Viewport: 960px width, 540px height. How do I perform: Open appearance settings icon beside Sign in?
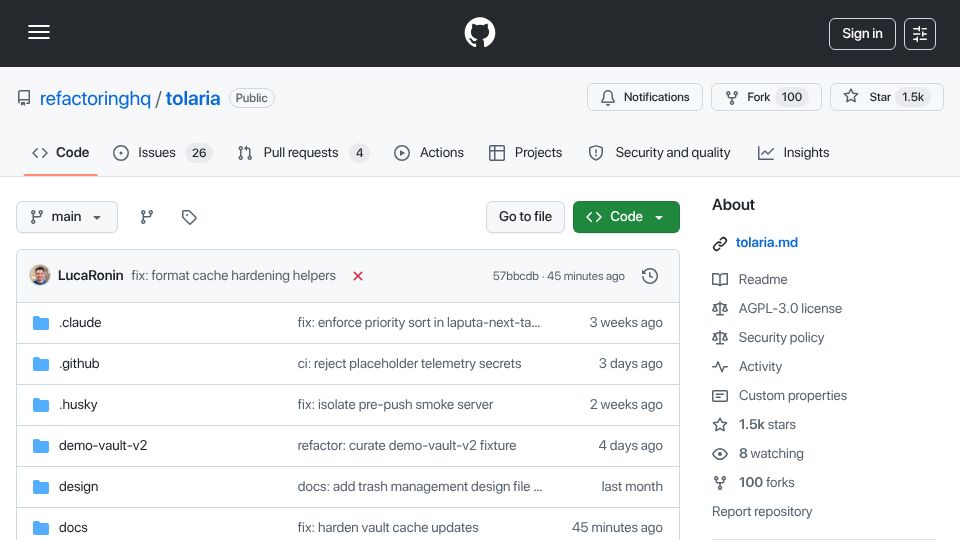tap(920, 34)
